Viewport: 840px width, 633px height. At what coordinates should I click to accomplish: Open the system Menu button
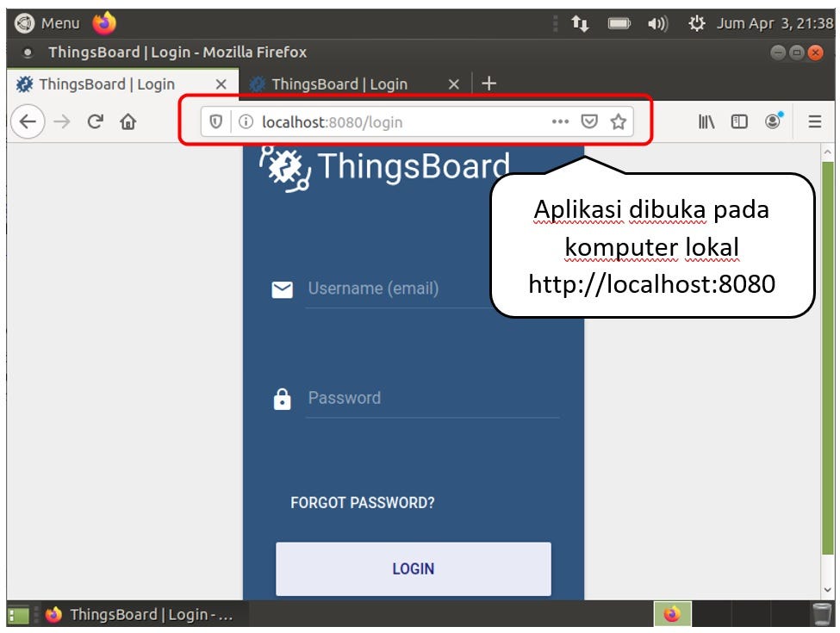(47, 23)
